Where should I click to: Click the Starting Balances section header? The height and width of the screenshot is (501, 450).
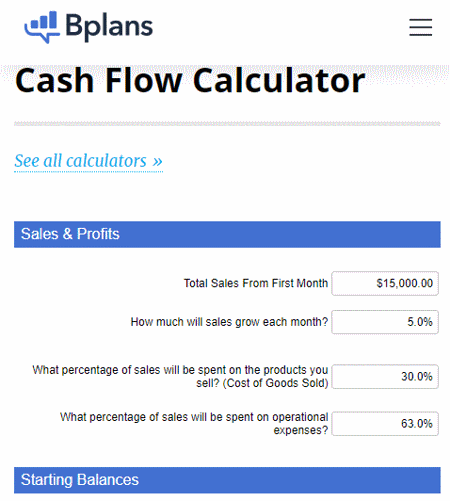227,480
